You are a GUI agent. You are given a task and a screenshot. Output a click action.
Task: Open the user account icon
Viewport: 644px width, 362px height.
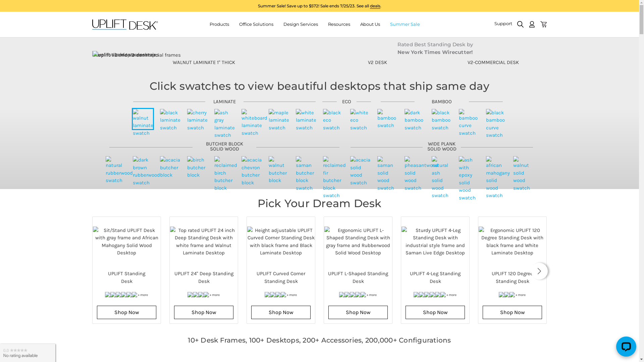(532, 24)
